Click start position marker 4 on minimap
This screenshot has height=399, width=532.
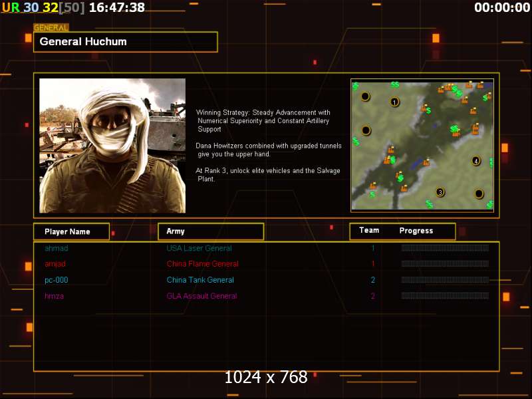pyautogui.click(x=476, y=161)
